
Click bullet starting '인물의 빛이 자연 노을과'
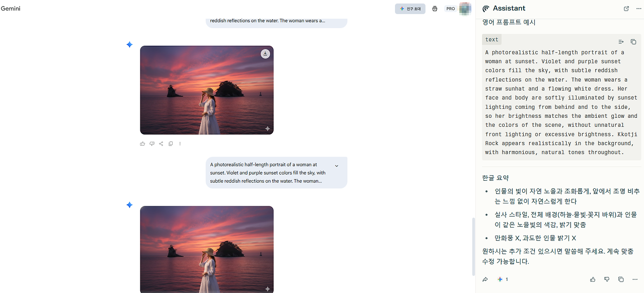click(x=567, y=196)
